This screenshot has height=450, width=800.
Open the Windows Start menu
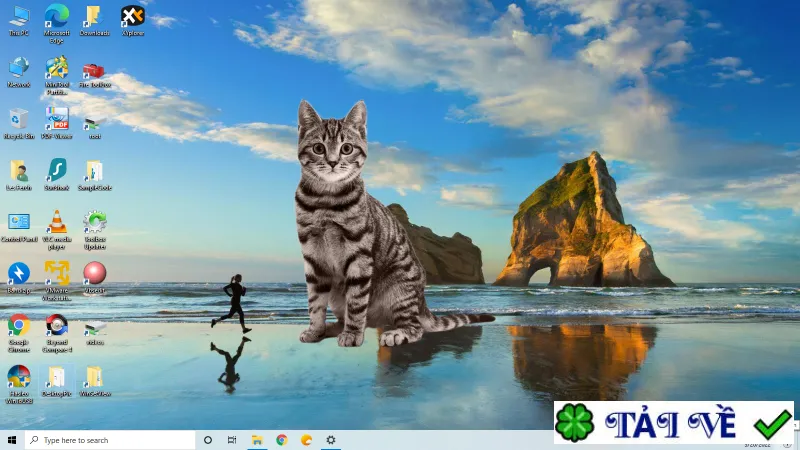(x=12, y=440)
